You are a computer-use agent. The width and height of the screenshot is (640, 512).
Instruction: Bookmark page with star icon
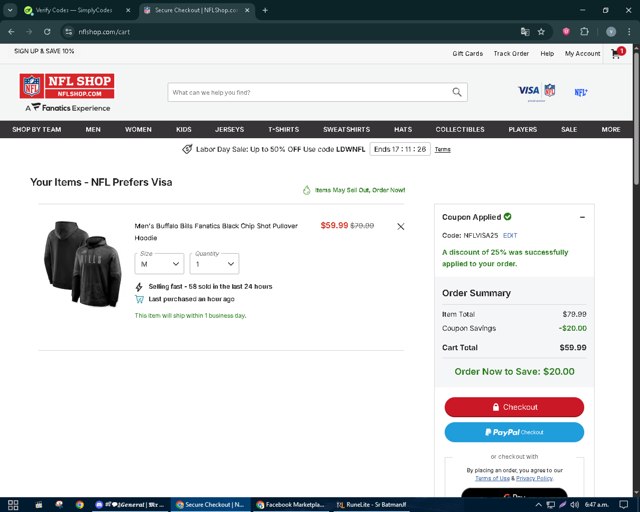point(541,32)
